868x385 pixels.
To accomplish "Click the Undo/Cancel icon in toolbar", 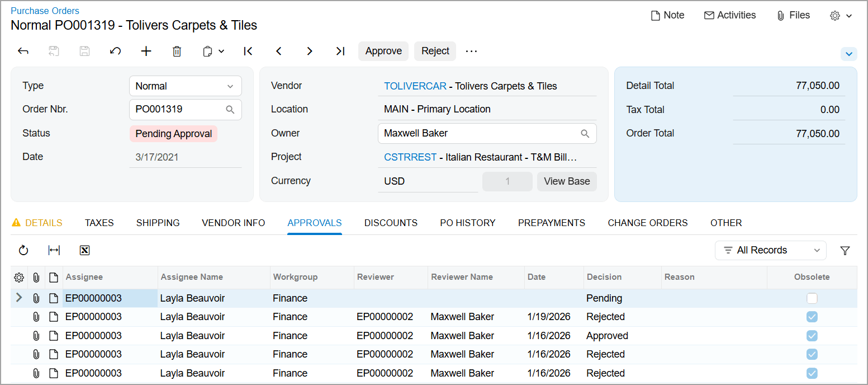I will (115, 51).
